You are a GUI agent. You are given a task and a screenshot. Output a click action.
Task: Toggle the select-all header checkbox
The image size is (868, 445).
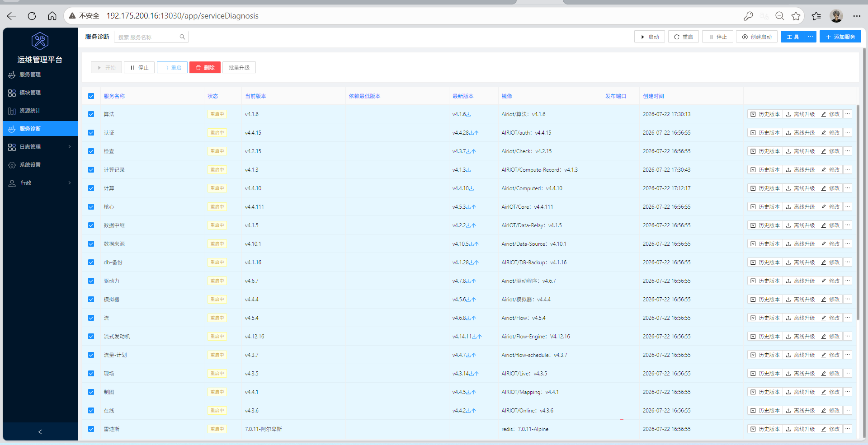coord(91,96)
